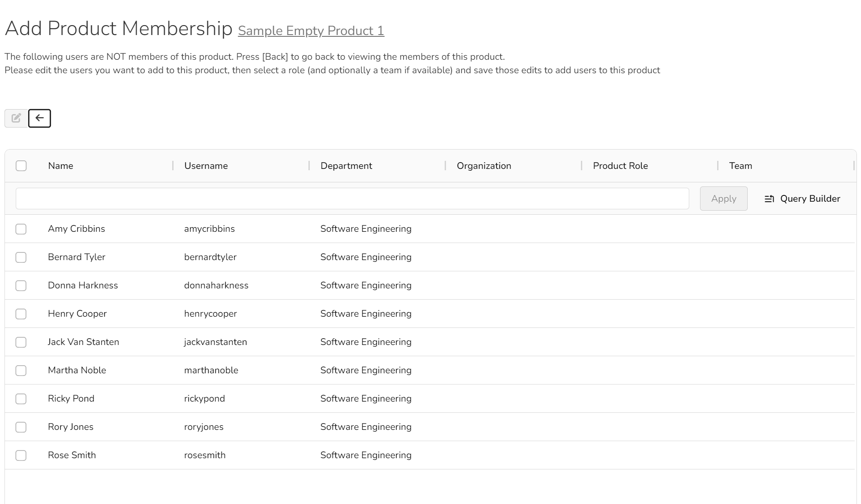The width and height of the screenshot is (861, 504).
Task: Sort by the Department column header
Action: 346,166
